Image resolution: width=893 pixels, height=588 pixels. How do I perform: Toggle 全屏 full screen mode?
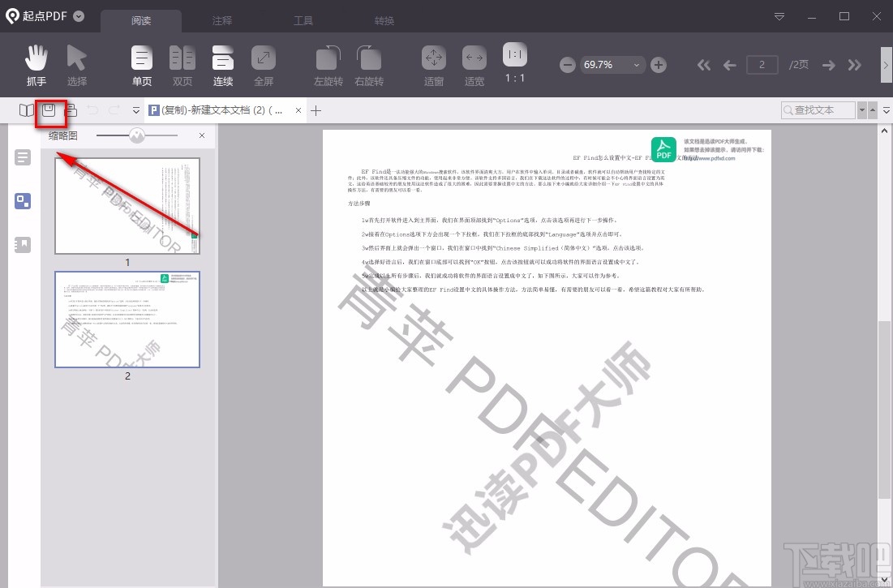point(263,65)
